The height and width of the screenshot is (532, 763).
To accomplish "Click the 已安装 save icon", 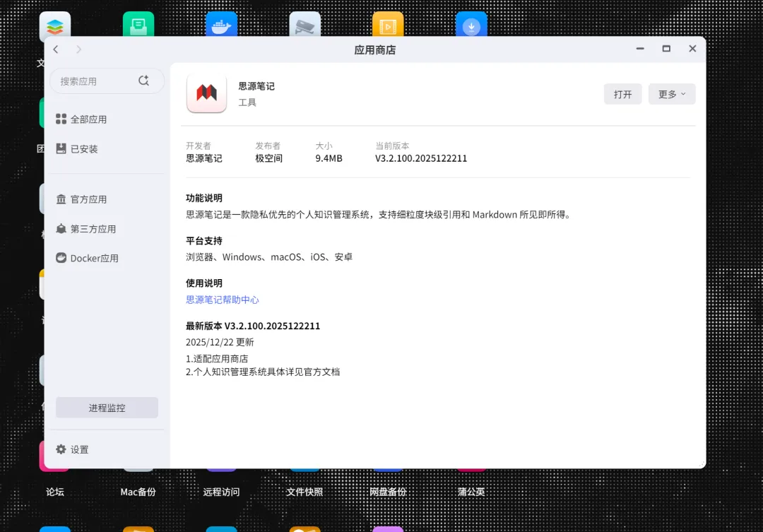I will click(61, 148).
